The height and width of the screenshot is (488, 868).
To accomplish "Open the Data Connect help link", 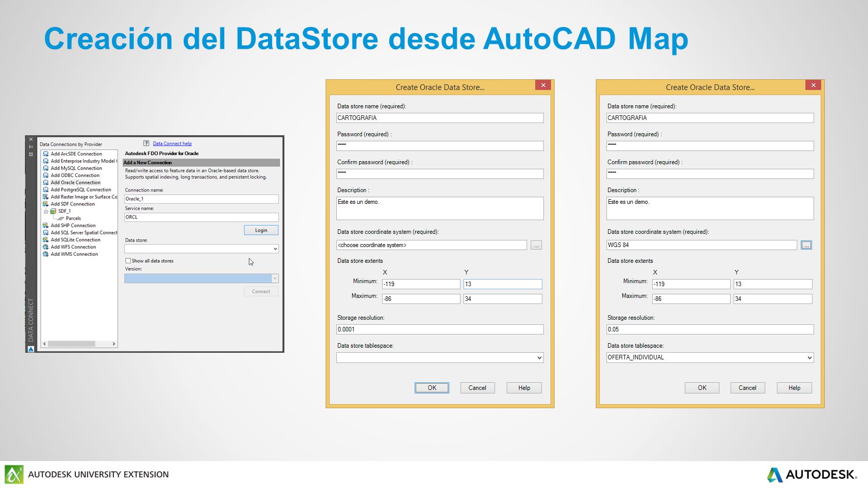I will [172, 143].
